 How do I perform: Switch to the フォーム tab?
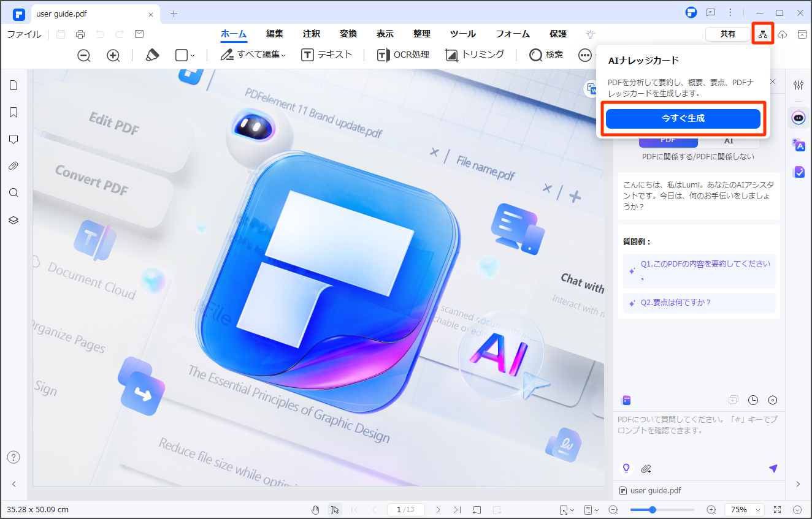pos(513,34)
